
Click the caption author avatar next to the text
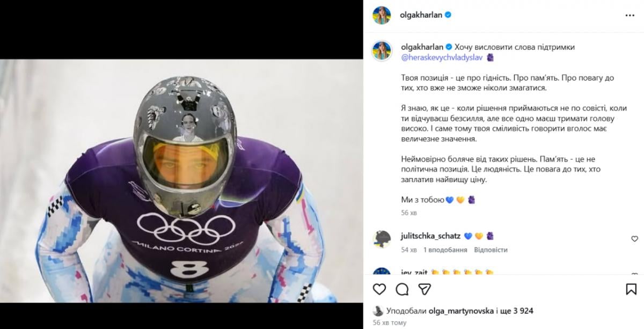pyautogui.click(x=382, y=49)
